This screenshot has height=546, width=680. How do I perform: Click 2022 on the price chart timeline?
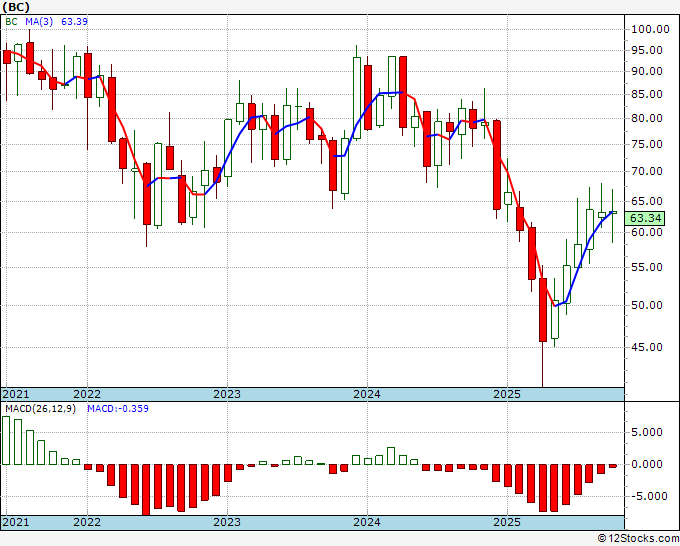coord(87,394)
